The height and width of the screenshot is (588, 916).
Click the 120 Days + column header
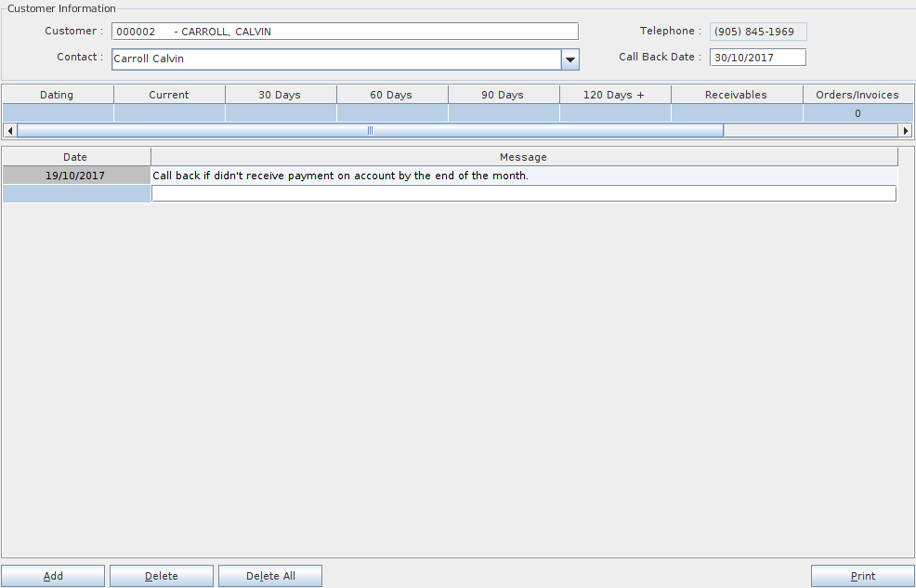tap(614, 95)
